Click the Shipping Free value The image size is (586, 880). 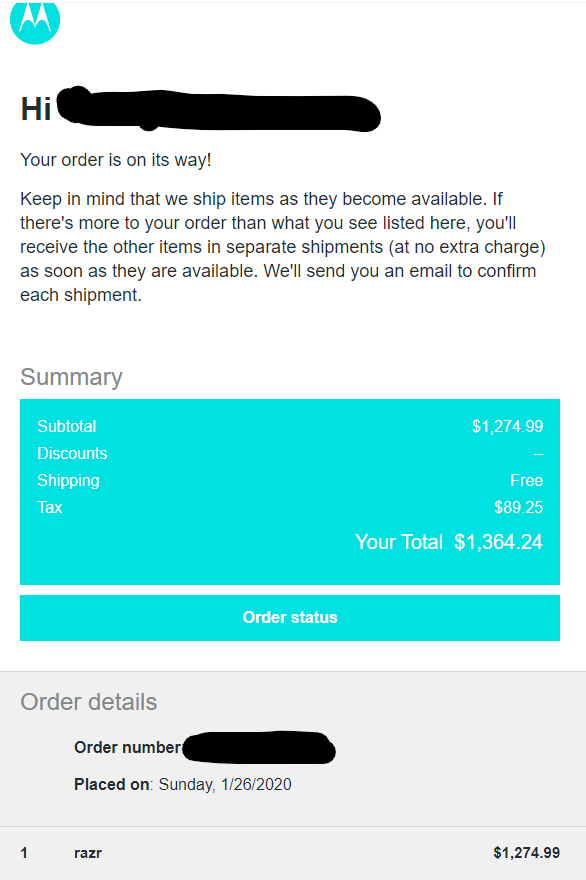point(527,480)
